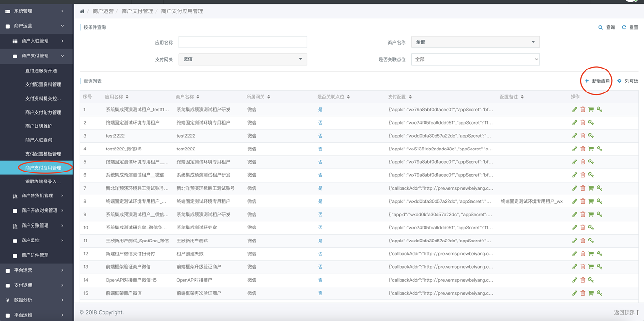Click the 重置 reset button
The image size is (644, 321).
pos(630,28)
